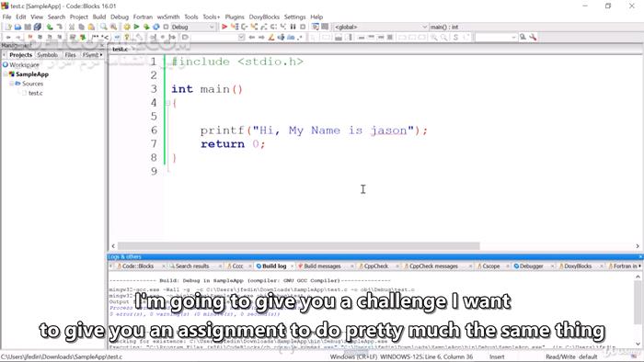Open the Debug build target dropdown
The height and width of the screenshot is (362, 644).
pos(193,27)
